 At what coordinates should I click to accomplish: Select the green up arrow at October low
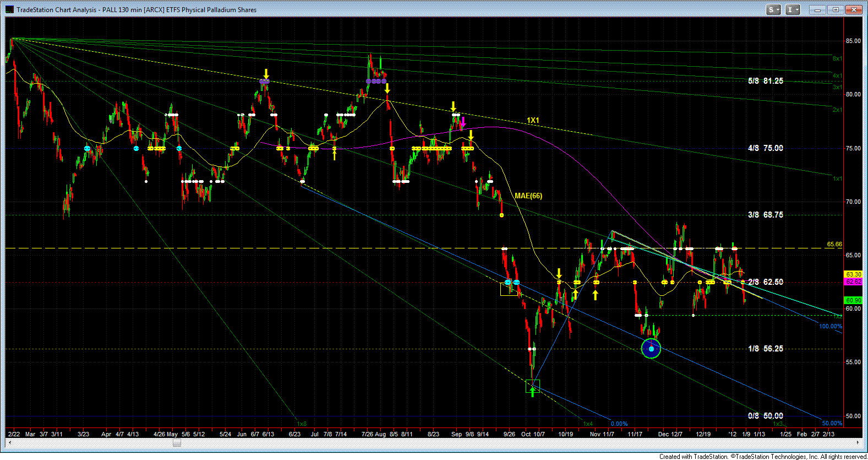pyautogui.click(x=532, y=391)
